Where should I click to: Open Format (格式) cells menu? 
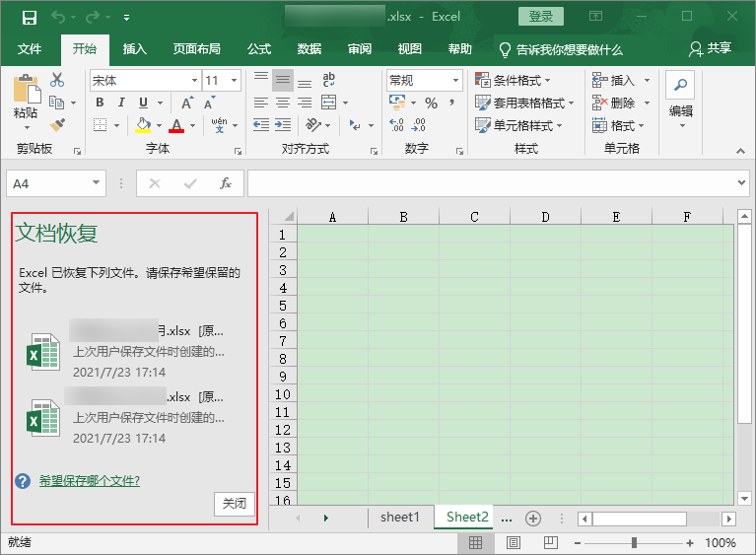618,125
